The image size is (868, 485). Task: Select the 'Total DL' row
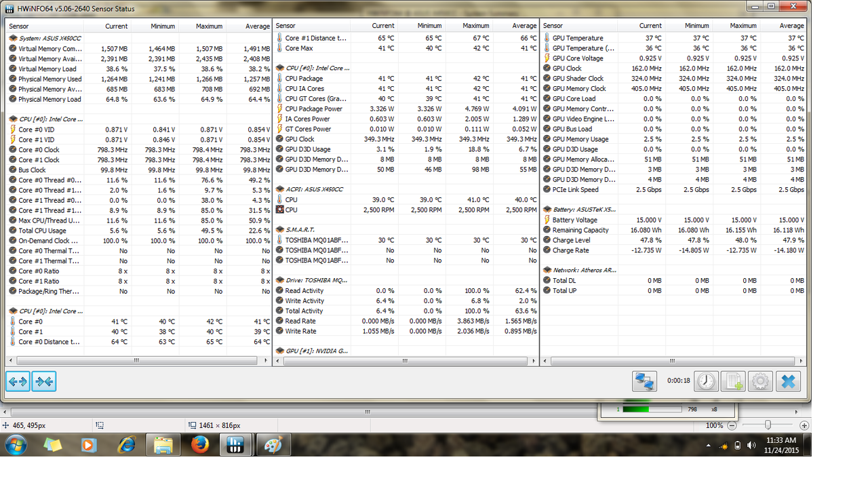pyautogui.click(x=673, y=280)
